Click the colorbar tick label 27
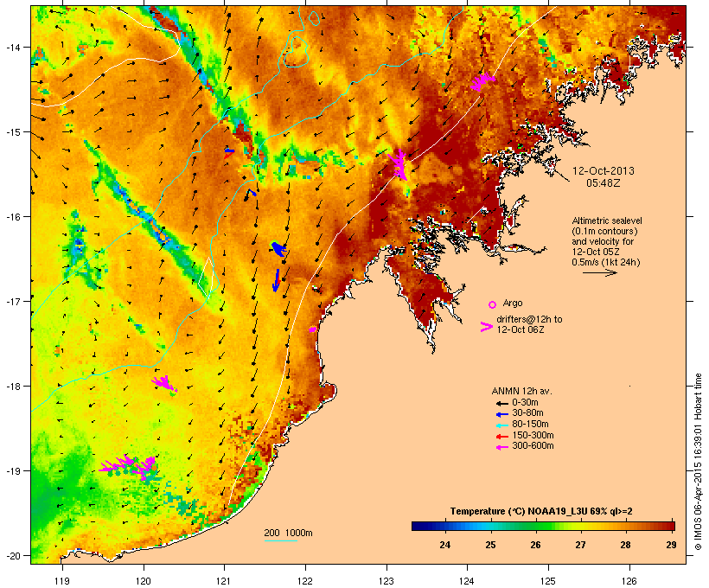Image resolution: width=709 pixels, height=588 pixels. [x=580, y=545]
